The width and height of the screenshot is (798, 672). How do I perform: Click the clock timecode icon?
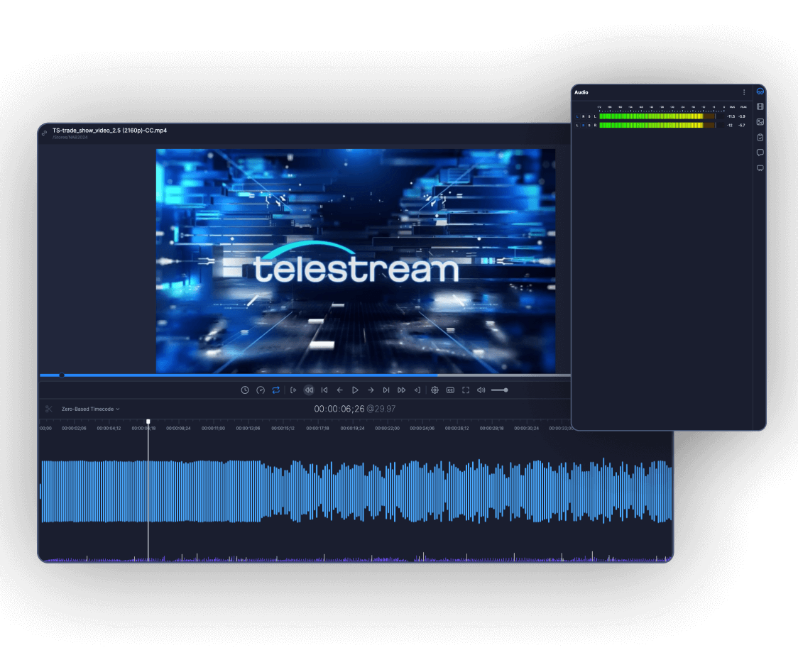245,390
